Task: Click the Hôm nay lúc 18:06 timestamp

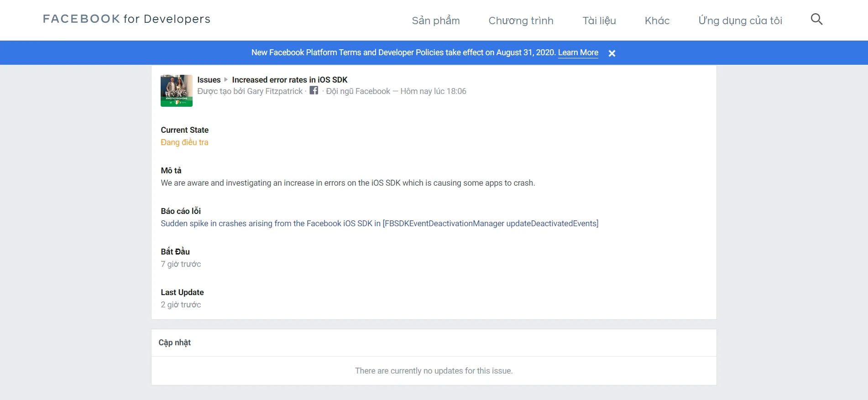Action: tap(434, 91)
